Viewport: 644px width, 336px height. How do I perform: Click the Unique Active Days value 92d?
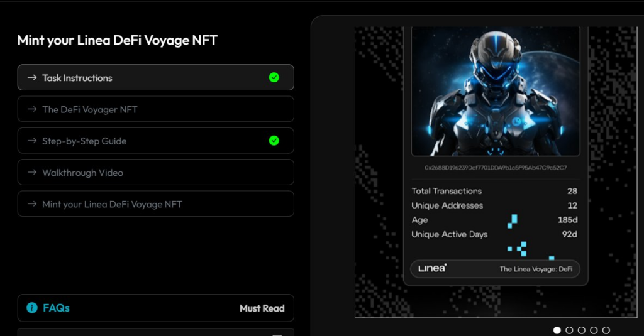point(570,234)
